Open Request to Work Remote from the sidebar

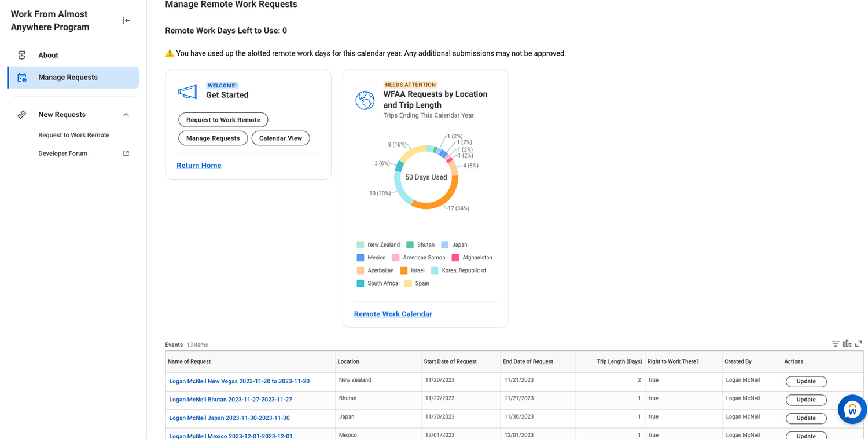73,134
